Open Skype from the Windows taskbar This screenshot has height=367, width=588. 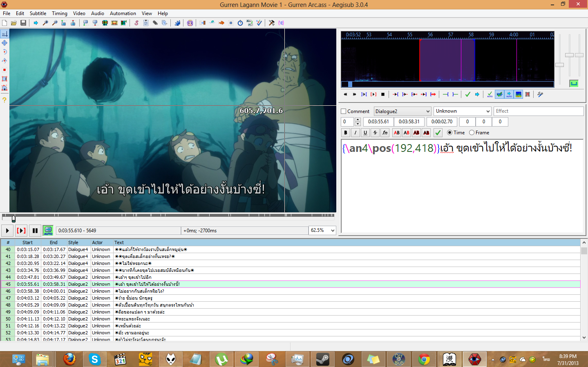(95, 359)
